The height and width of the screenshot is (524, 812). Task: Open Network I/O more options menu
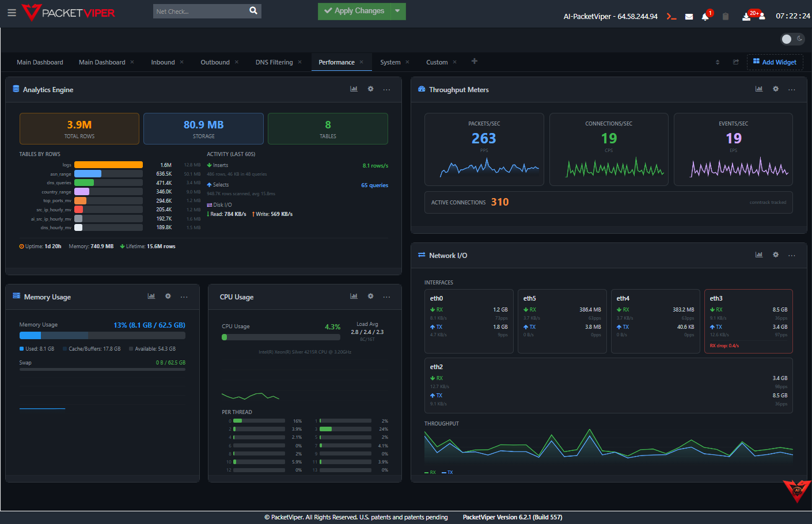click(x=792, y=255)
